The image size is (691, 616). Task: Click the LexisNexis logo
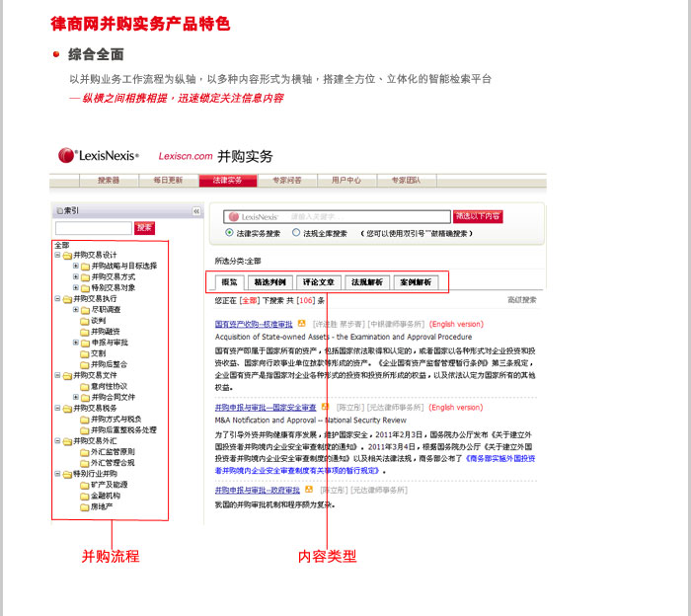(x=99, y=156)
